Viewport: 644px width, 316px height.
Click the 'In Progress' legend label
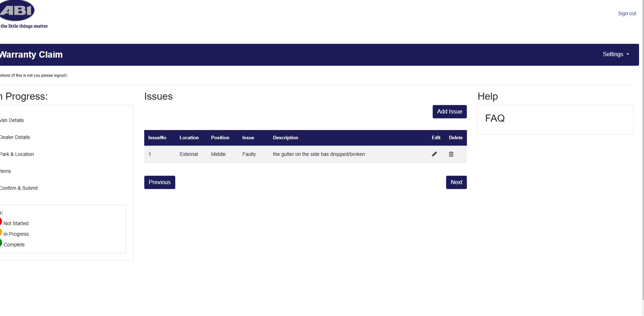click(x=16, y=234)
